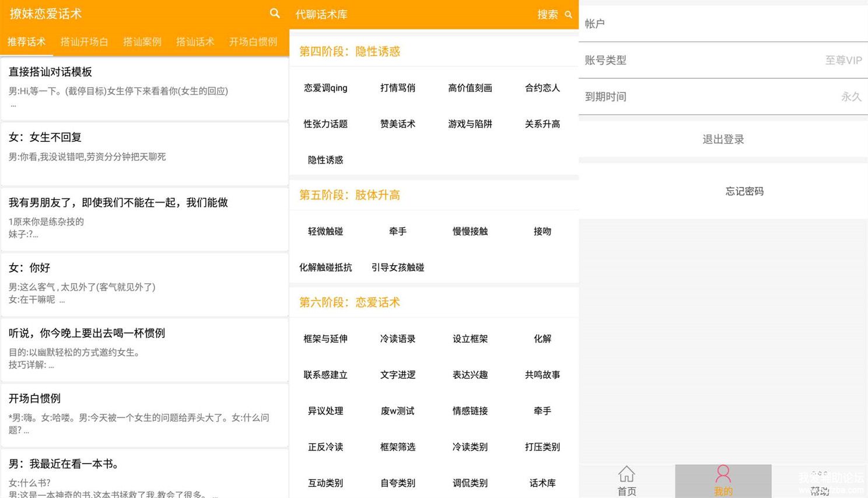Select the 游戏与陷阱 category
The image size is (868, 498).
click(470, 124)
